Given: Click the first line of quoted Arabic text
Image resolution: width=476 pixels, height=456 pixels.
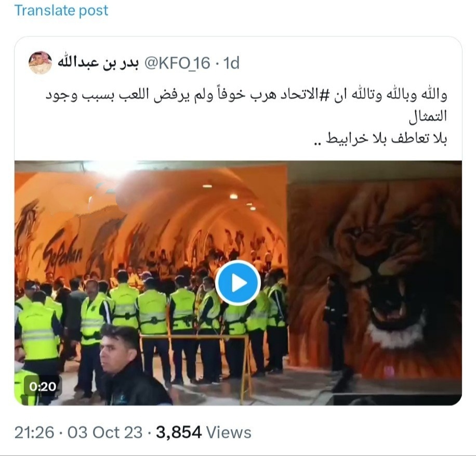Looking at the screenshot, I should [x=246, y=95].
